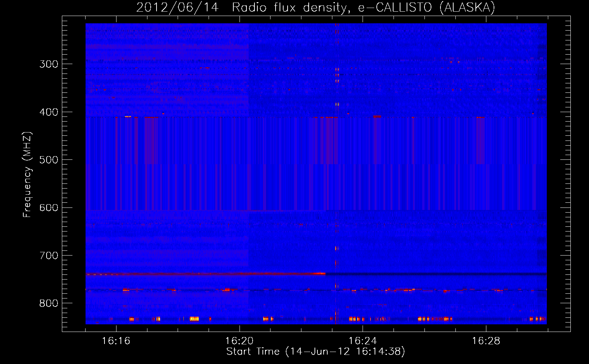Click the red horizontal emission line near 740 MHz
The image size is (589, 364).
(x=206, y=274)
